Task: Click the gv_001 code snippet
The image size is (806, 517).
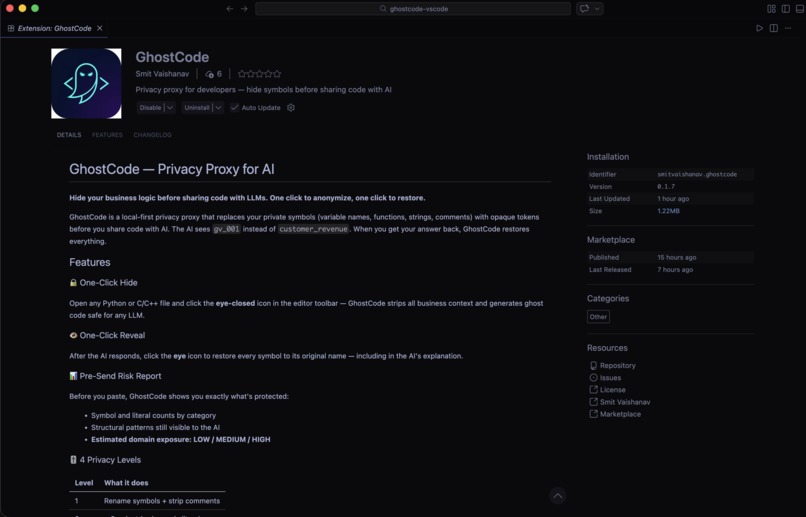Action: coord(226,229)
